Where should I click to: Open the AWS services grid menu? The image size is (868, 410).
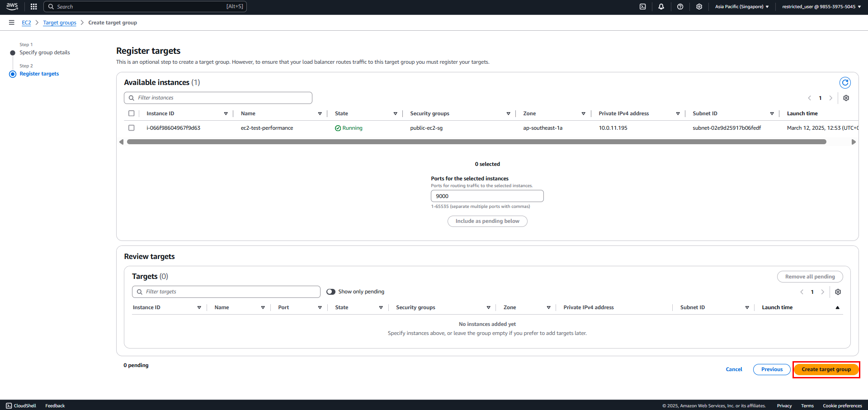(33, 7)
